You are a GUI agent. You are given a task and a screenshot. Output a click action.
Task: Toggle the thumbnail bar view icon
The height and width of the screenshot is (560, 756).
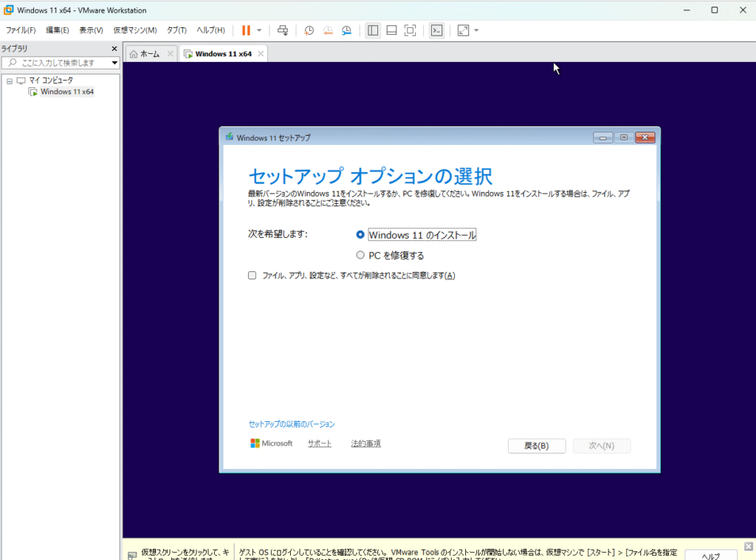pos(391,30)
